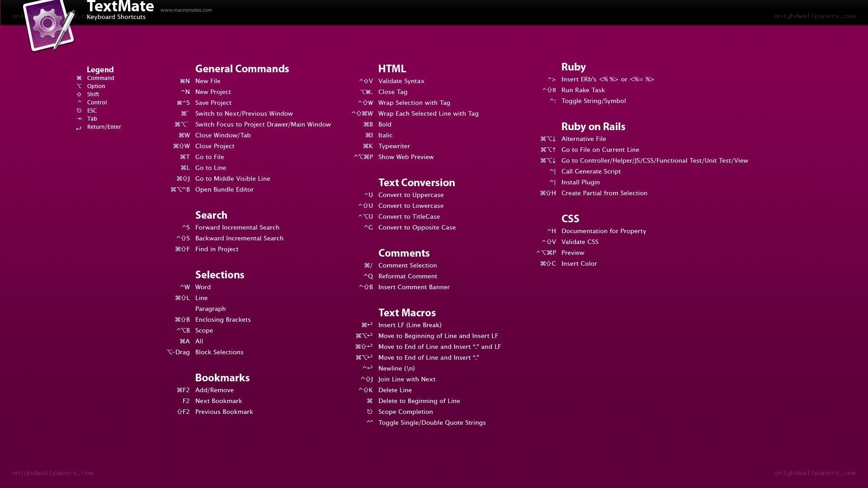This screenshot has height=488, width=868.
Task: Click the shortcut symbol beside Block Selections
Action: point(178,352)
